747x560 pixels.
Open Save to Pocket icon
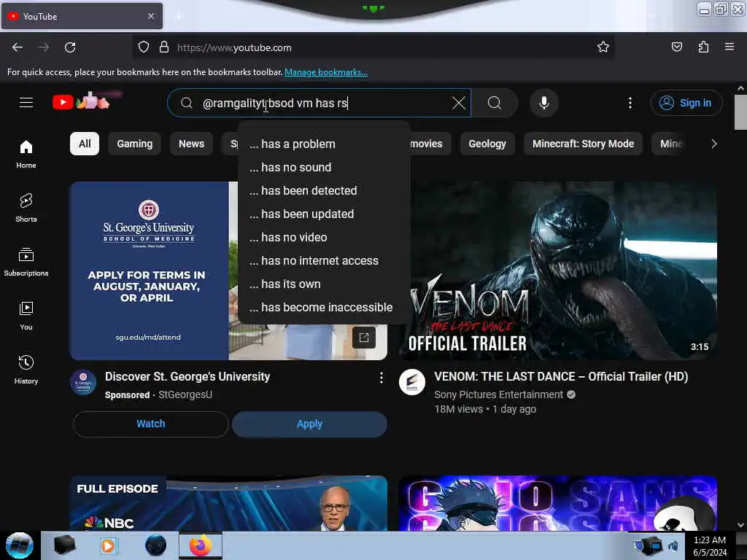[677, 47]
